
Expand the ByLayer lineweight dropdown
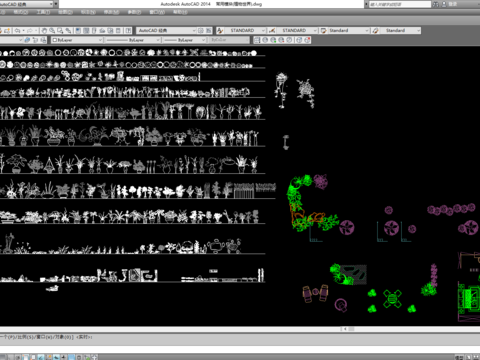[x=185, y=40]
